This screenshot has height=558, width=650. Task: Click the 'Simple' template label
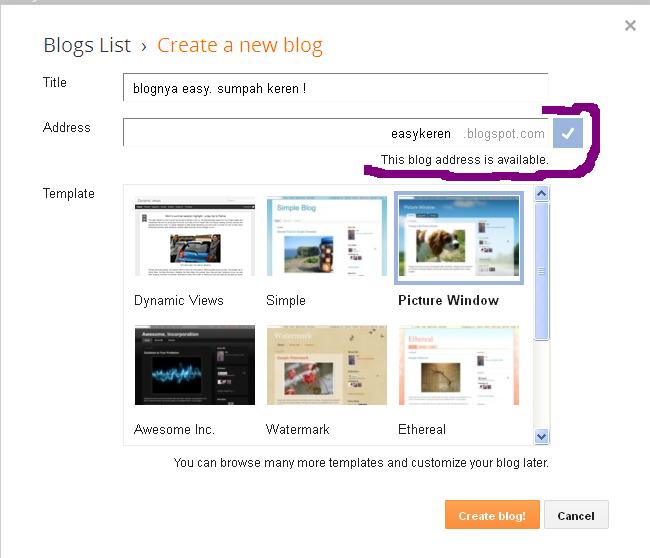286,300
